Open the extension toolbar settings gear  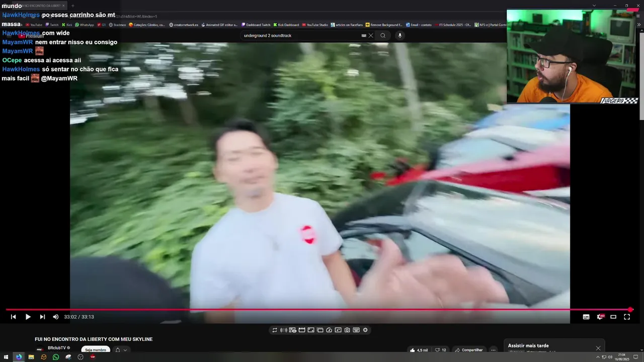click(365, 330)
